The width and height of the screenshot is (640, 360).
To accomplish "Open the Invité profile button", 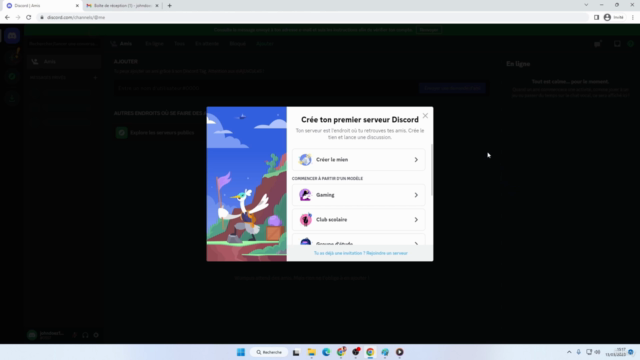I will pos(613,18).
